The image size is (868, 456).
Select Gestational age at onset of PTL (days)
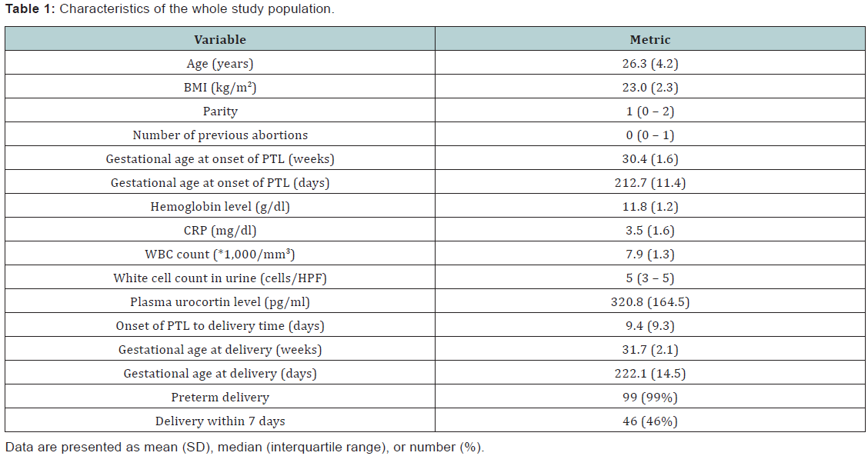(x=219, y=182)
